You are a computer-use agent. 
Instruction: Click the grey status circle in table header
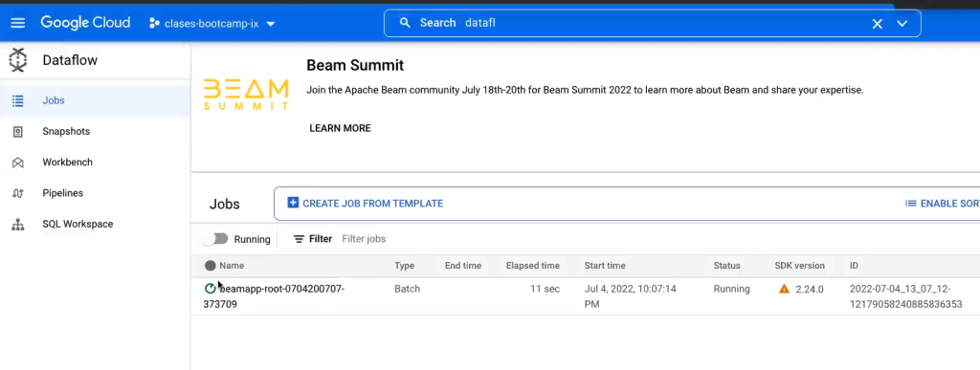click(210, 266)
